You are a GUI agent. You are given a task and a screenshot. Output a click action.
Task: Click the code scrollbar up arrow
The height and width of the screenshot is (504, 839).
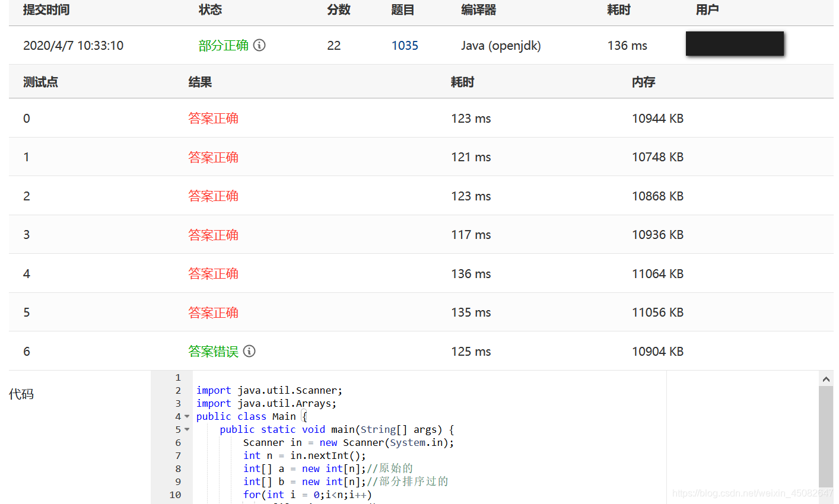coord(826,378)
